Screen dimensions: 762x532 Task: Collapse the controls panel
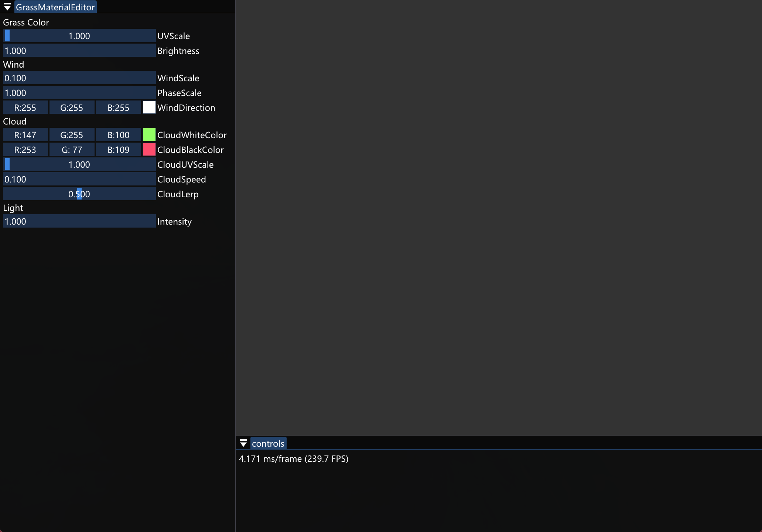tap(244, 443)
